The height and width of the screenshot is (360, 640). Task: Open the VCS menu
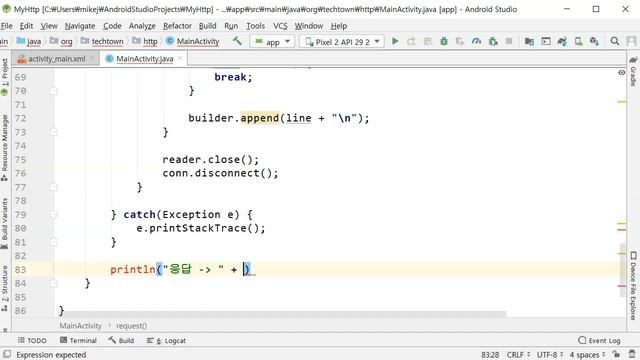coord(280,26)
